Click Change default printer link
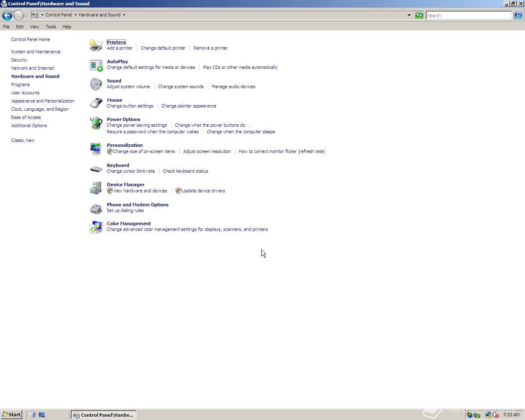 163,48
